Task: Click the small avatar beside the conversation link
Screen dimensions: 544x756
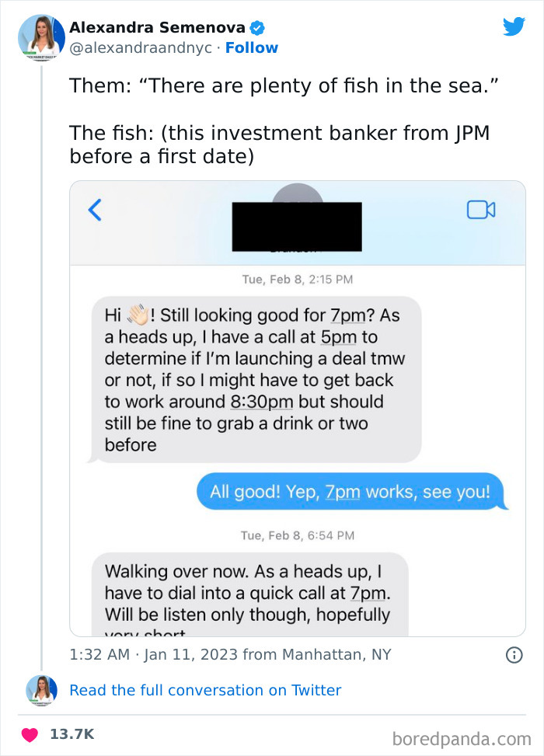Action: (x=40, y=690)
